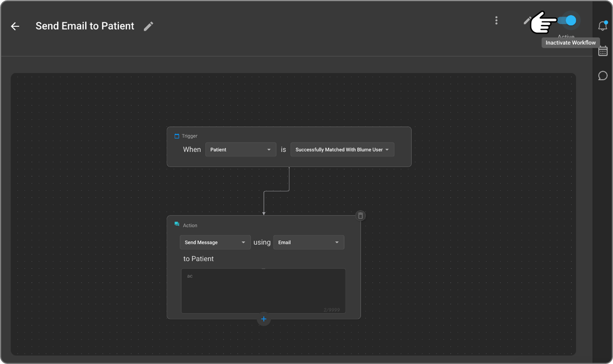Image resolution: width=613 pixels, height=364 pixels.
Task: Open the notifications bell
Action: (x=602, y=26)
